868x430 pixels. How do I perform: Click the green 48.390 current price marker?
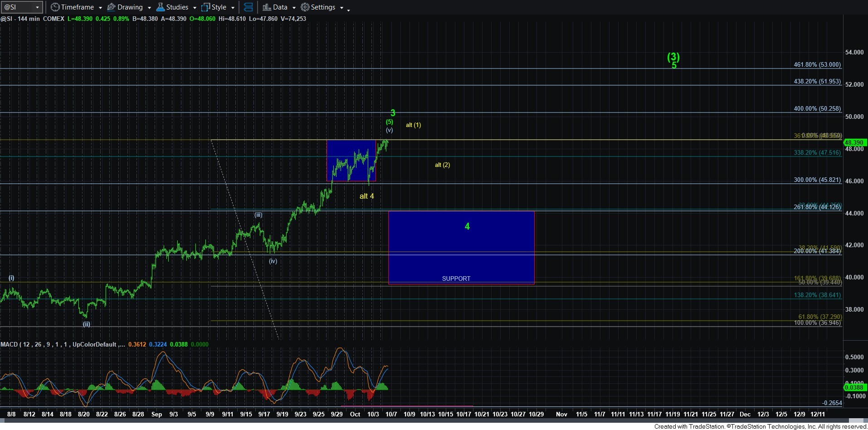click(854, 142)
